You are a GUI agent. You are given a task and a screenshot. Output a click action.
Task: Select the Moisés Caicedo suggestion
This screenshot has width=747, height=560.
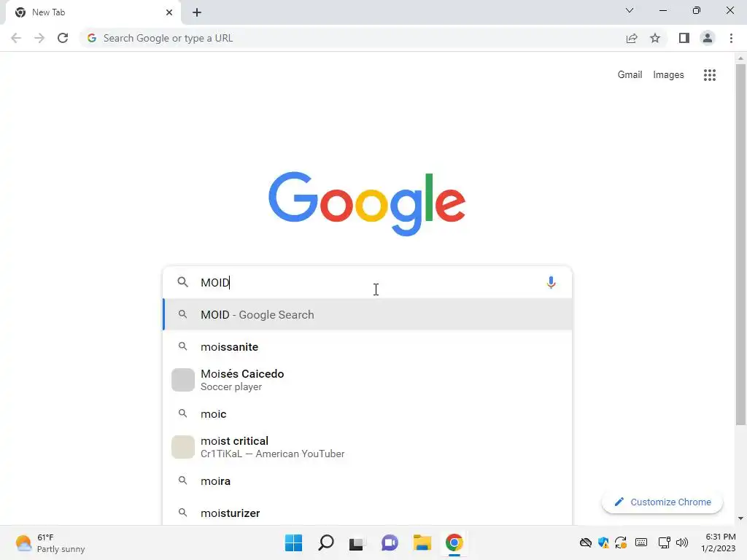(x=368, y=380)
